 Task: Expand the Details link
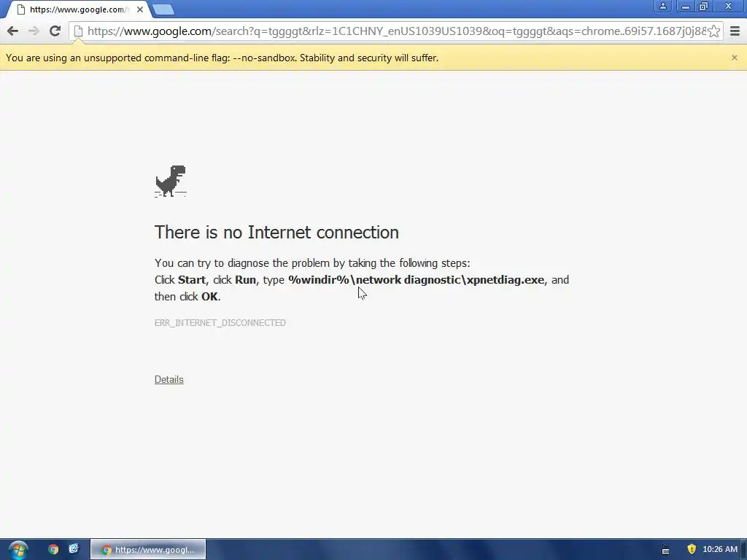click(169, 379)
